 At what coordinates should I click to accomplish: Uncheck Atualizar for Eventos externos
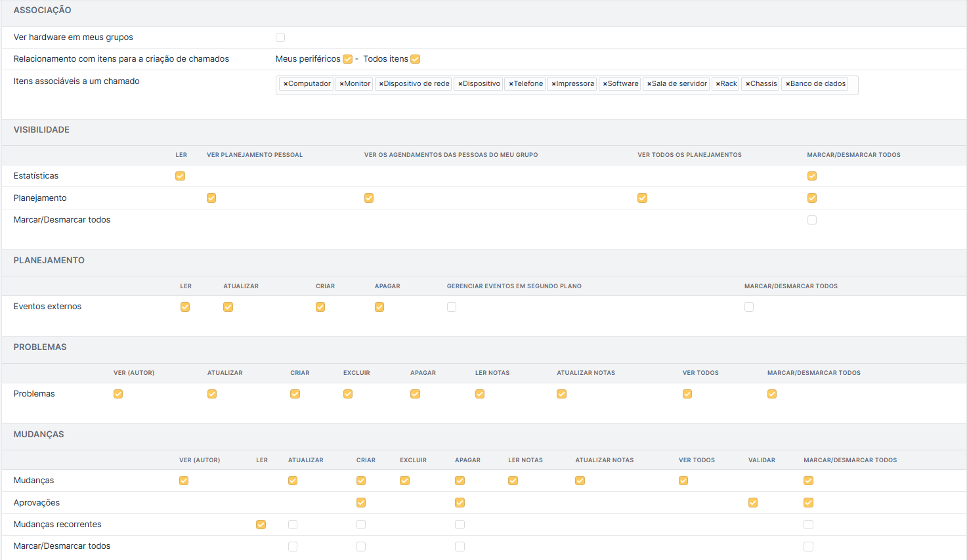[228, 307]
